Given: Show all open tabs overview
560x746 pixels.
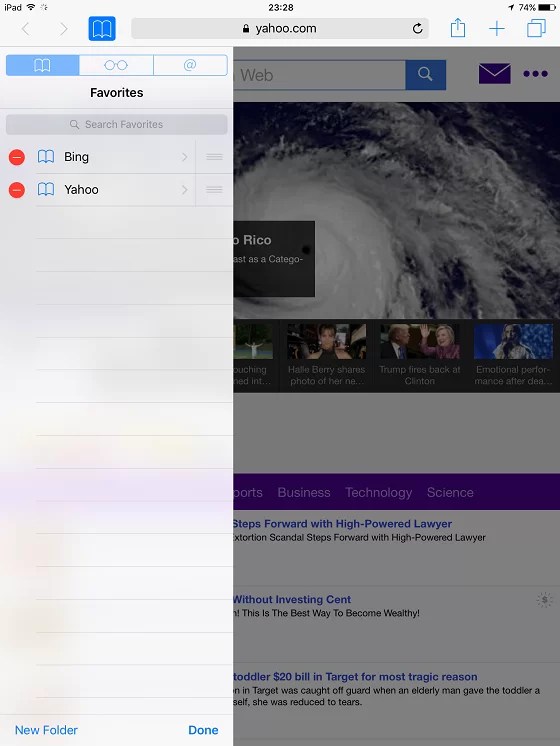Looking at the screenshot, I should click(536, 28).
